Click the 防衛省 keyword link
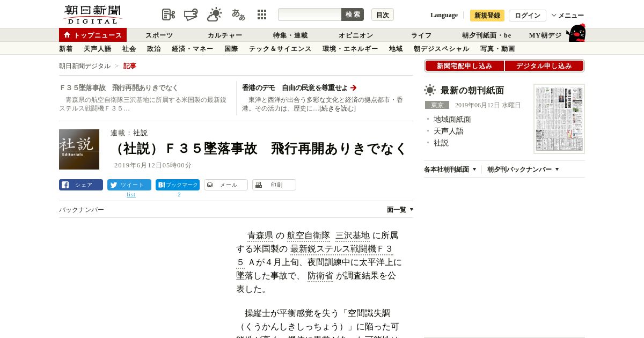644x338 pixels. pyautogui.click(x=320, y=276)
